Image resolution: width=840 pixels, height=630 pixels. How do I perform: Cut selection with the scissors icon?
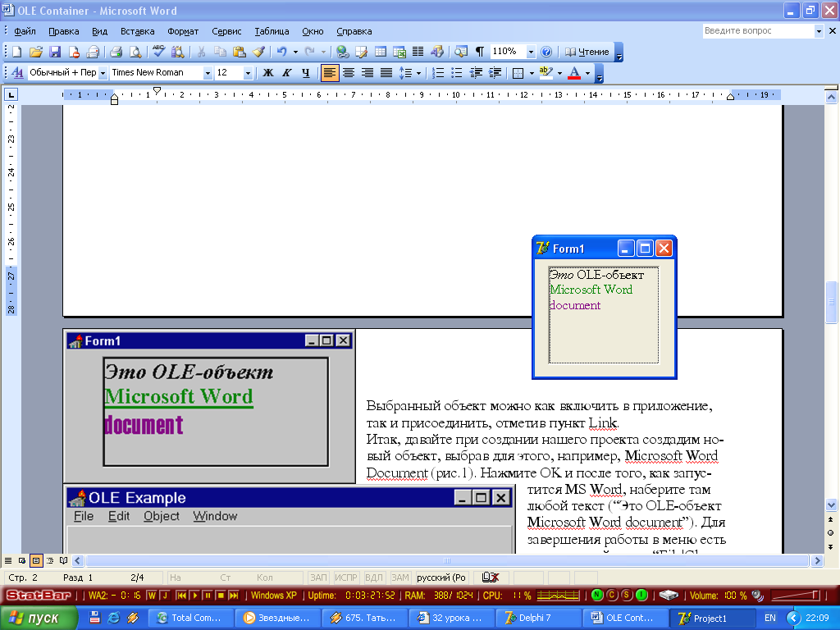pos(201,52)
